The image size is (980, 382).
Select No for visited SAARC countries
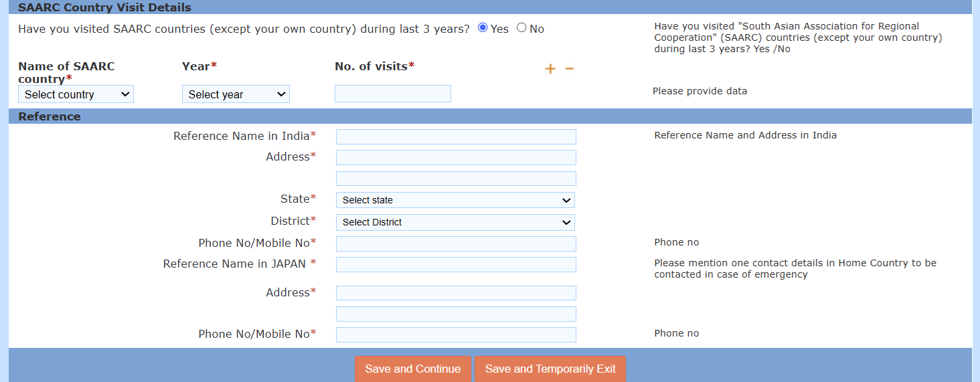pyautogui.click(x=521, y=28)
